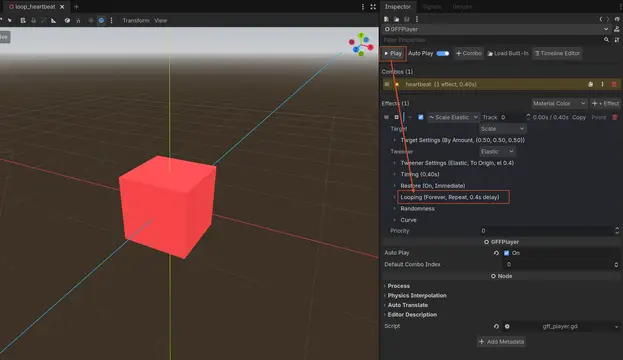
Task: Switch to the Groups tab
Action: pyautogui.click(x=462, y=7)
